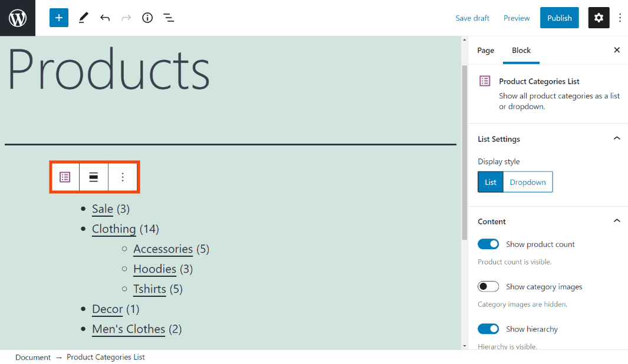
Task: Select the Tools (pencil) mode icon
Action: coord(83,18)
